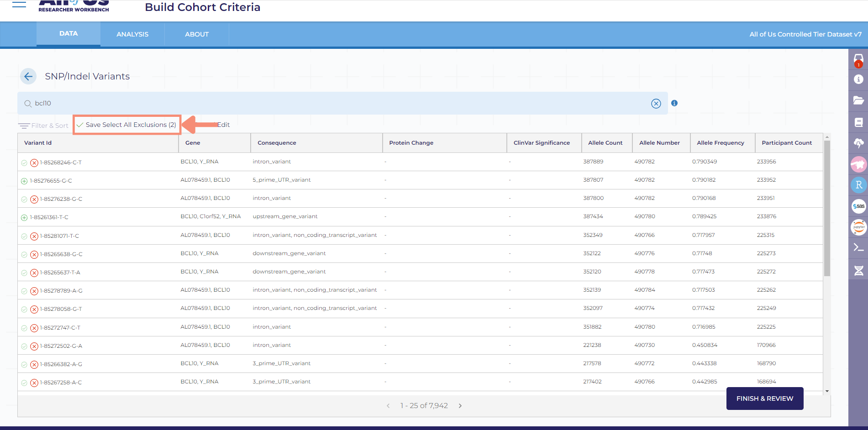Click the table scrollbar down arrow
The image size is (868, 430).
pyautogui.click(x=827, y=391)
